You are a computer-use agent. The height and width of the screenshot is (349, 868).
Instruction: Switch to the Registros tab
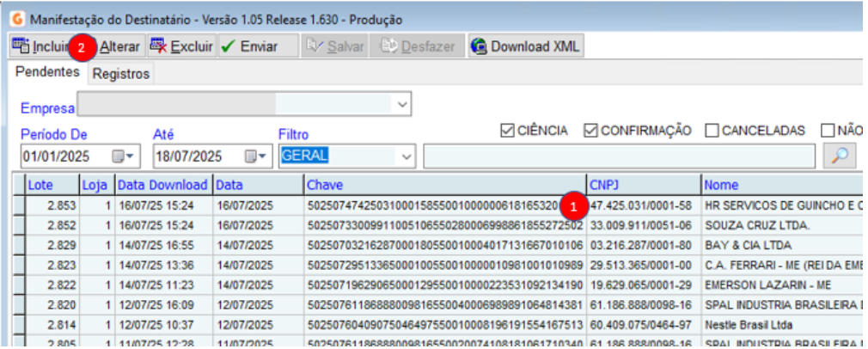[x=120, y=74]
